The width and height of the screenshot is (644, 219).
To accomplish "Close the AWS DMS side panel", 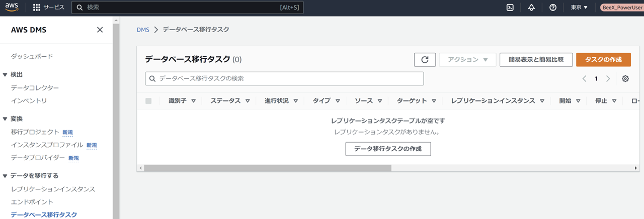I will coord(100,30).
